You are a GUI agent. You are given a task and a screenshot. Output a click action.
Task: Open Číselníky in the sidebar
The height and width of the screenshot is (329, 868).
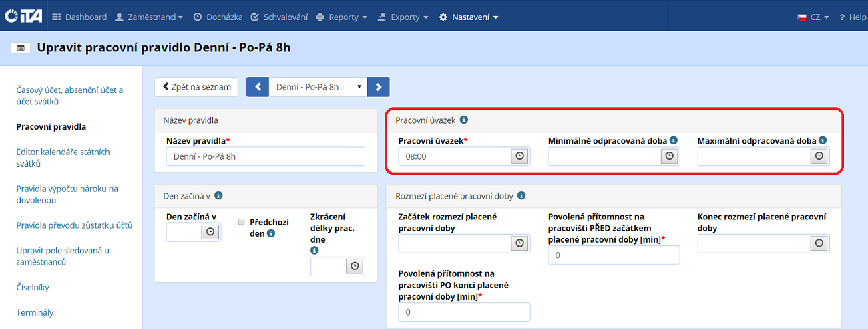(x=33, y=288)
